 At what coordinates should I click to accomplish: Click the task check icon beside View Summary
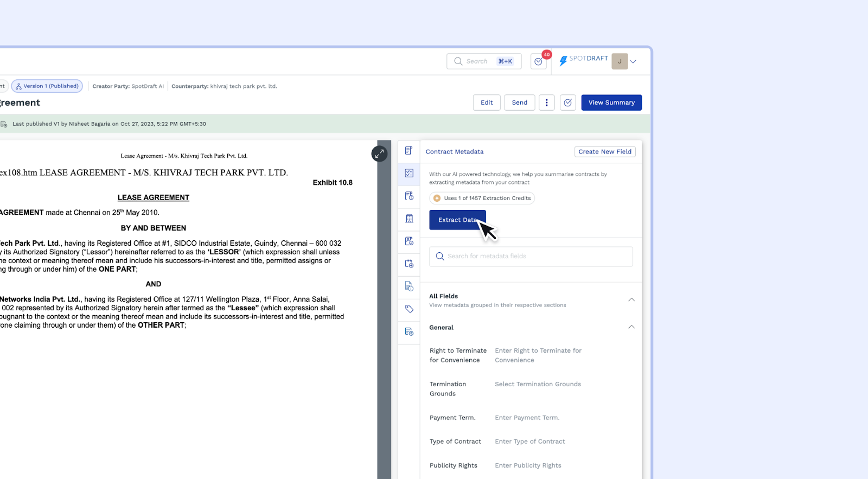click(567, 103)
